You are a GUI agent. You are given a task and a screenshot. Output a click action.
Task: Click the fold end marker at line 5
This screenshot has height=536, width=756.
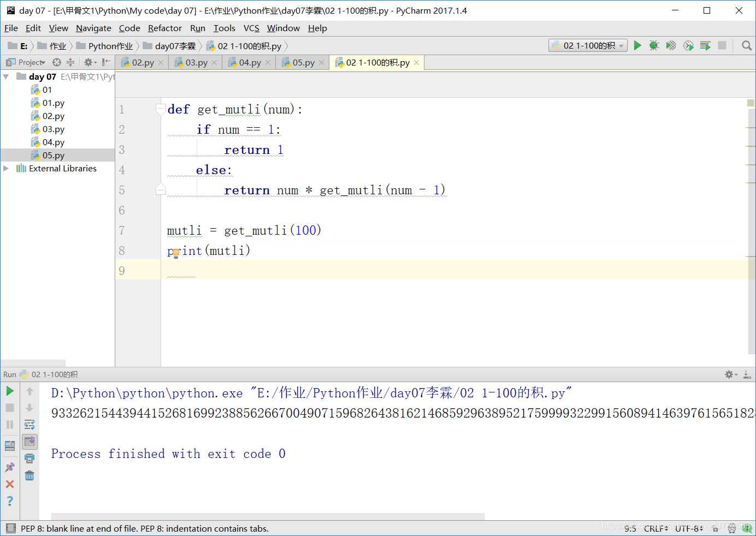[161, 190]
